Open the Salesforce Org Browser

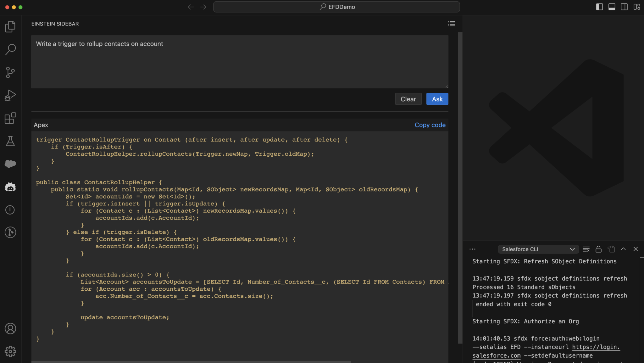coord(10,164)
